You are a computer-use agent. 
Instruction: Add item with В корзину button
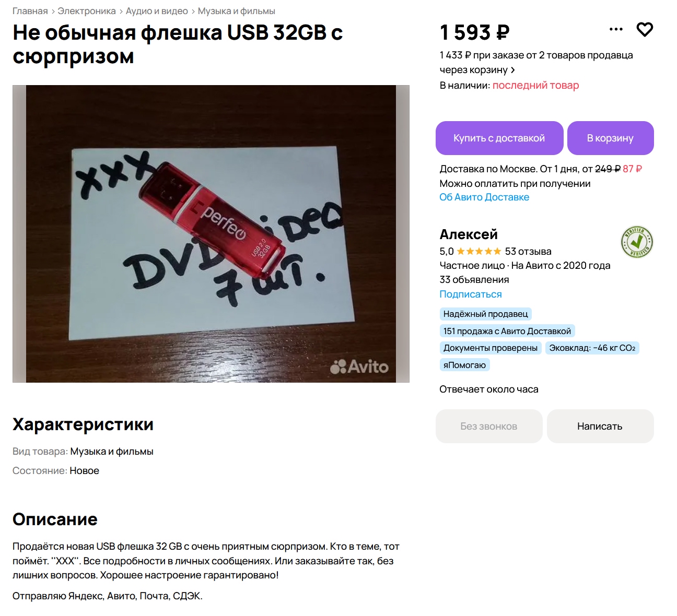(x=610, y=138)
